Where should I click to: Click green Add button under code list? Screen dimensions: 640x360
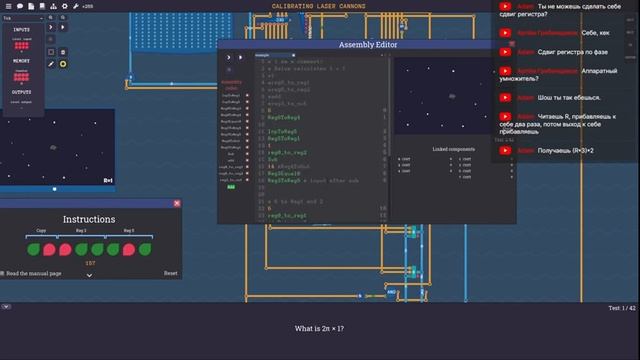pos(231,187)
